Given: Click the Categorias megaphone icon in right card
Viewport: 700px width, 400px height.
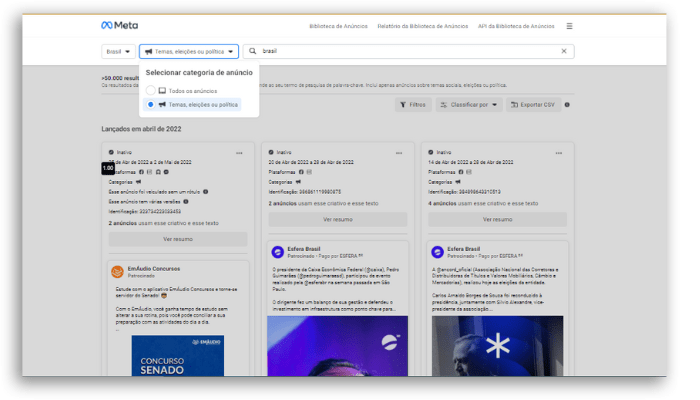Looking at the screenshot, I should pos(458,182).
